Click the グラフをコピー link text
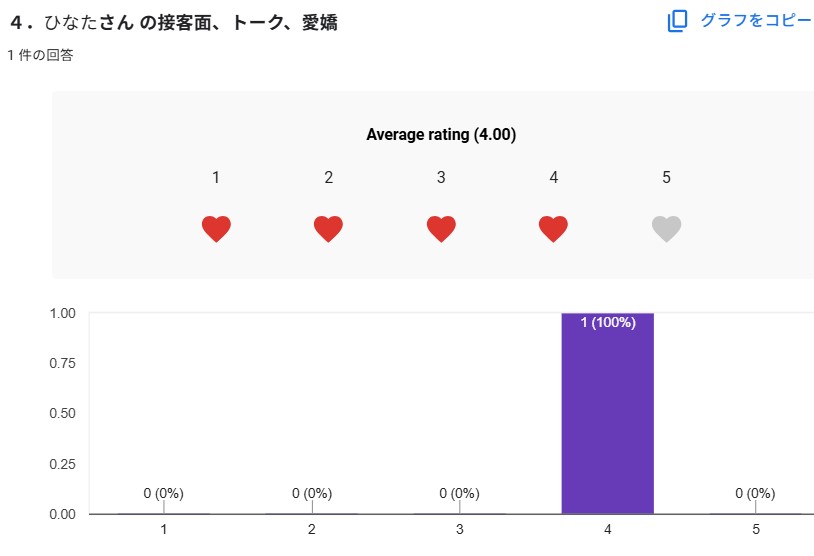This screenshot has height=556, width=814. (x=756, y=20)
